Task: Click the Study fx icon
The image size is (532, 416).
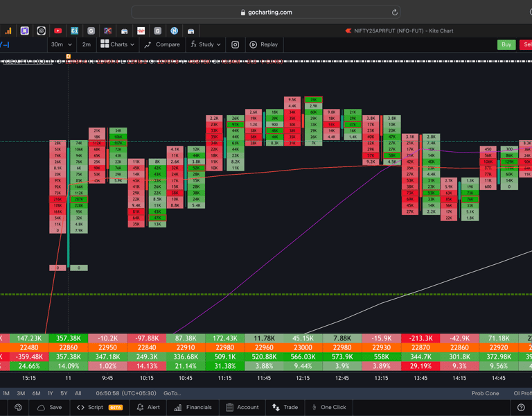Action: pyautogui.click(x=193, y=44)
